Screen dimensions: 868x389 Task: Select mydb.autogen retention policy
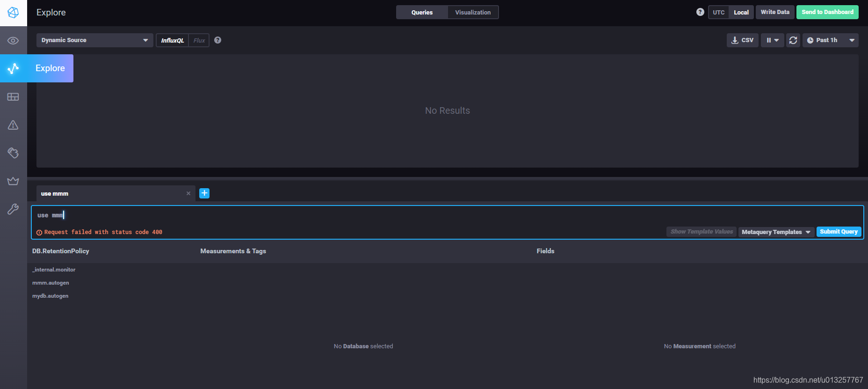coord(50,296)
